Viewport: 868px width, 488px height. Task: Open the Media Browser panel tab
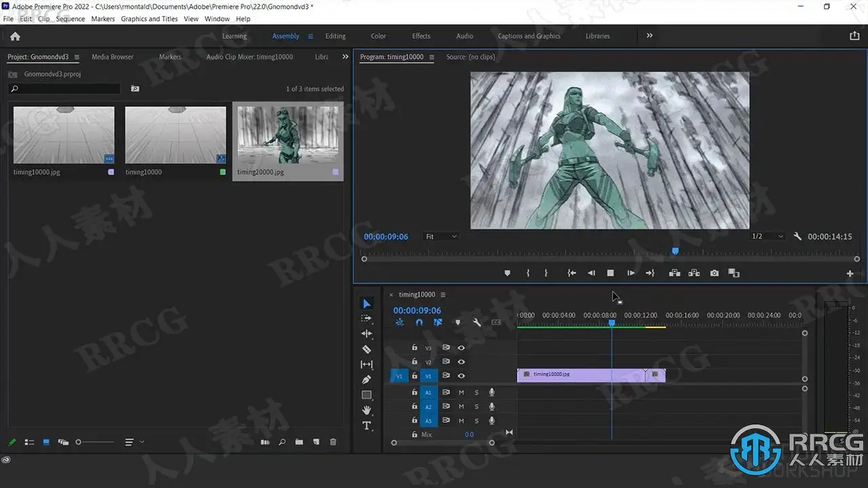tap(113, 57)
